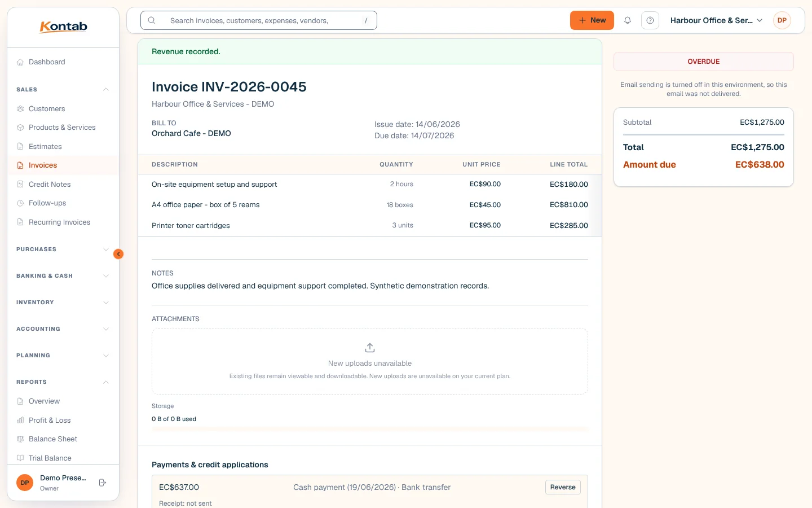The width and height of the screenshot is (812, 508).
Task: Reverse the EC$637.00 cash payment
Action: pos(563,487)
